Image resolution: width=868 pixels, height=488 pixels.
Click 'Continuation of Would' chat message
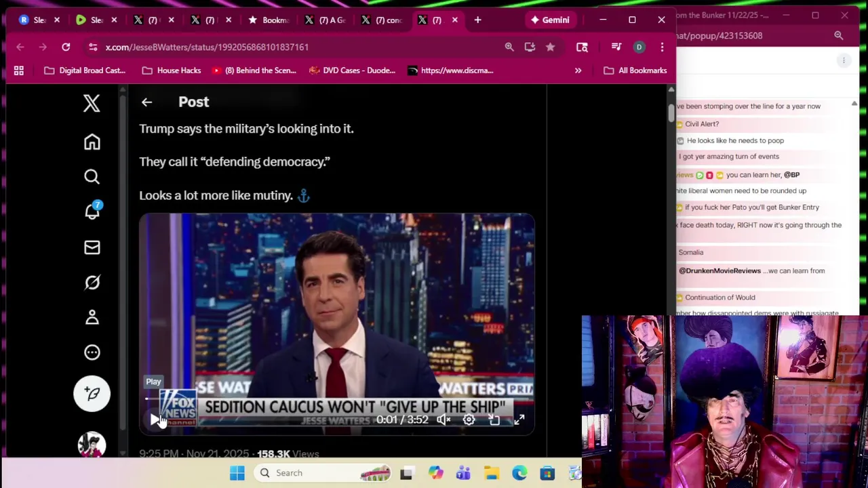coord(719,298)
